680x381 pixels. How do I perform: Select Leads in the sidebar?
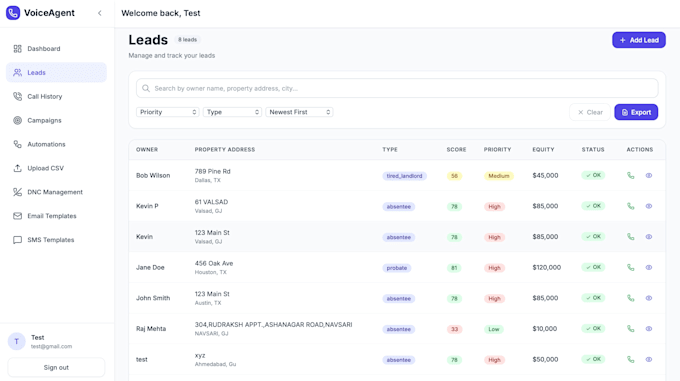tap(56, 72)
